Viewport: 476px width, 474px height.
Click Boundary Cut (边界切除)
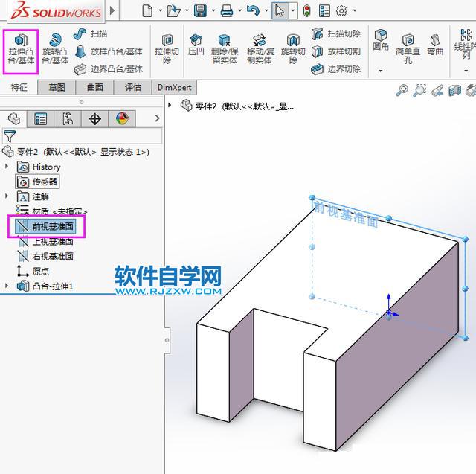point(336,69)
